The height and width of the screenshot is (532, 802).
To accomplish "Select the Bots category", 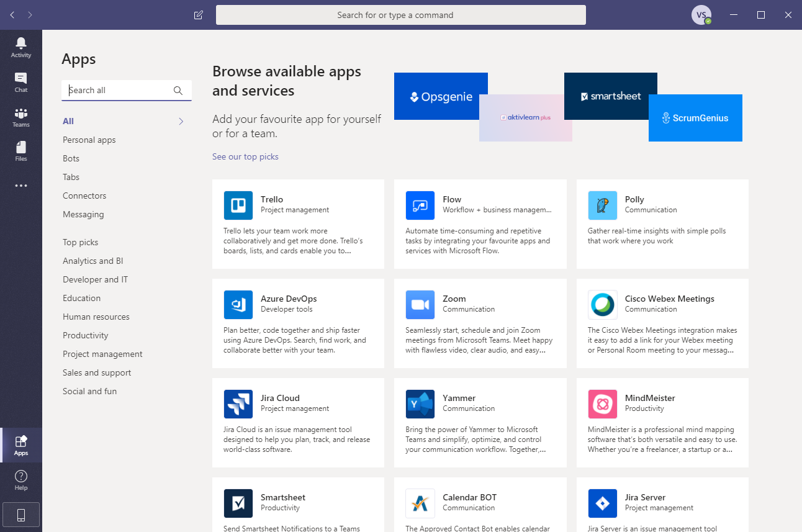I will (x=71, y=158).
